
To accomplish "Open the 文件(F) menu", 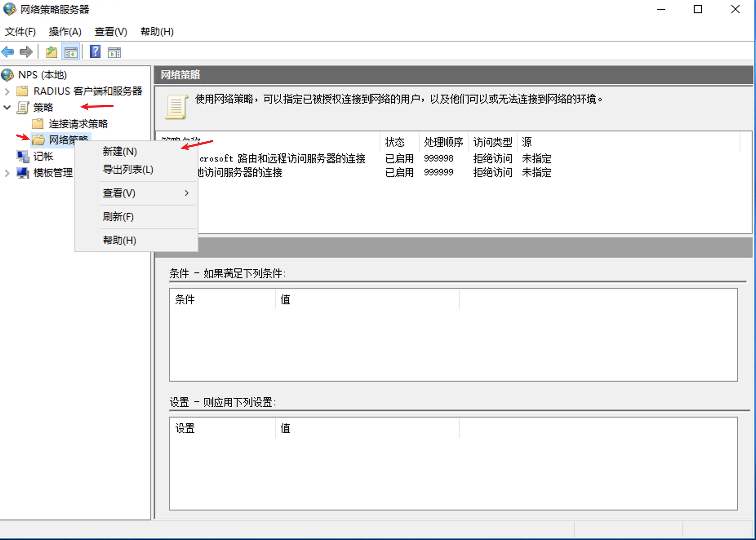I will click(x=20, y=31).
